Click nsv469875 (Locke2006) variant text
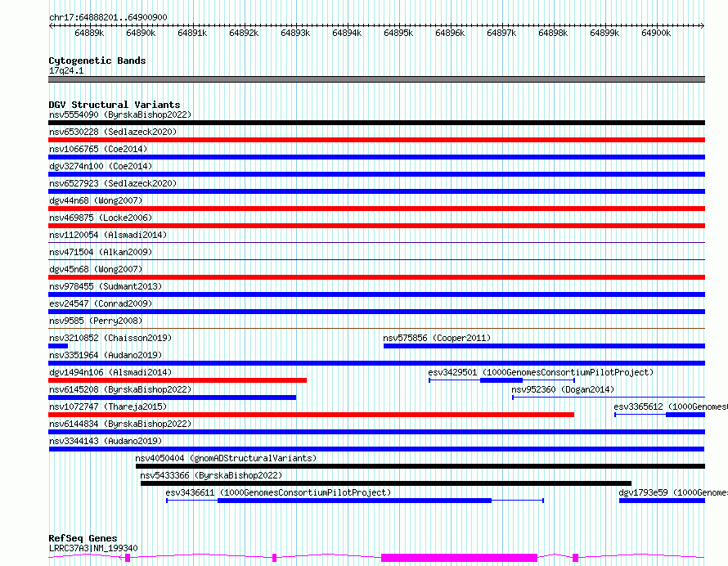This screenshot has width=728, height=566. point(101,218)
